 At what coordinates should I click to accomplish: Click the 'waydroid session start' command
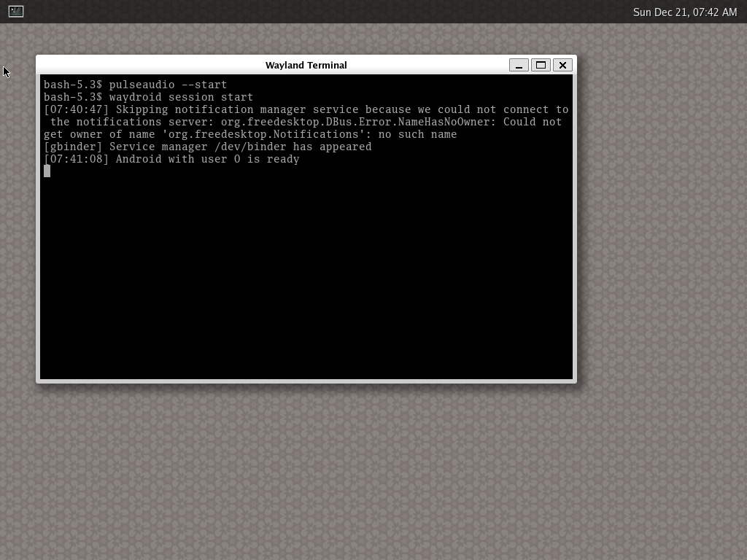click(x=181, y=97)
